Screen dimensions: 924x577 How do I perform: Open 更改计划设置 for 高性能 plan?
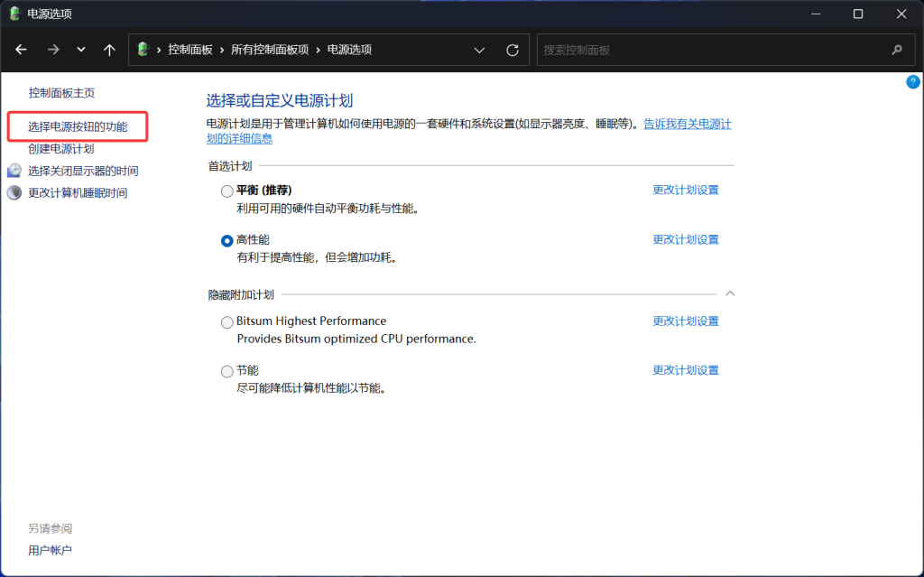[x=686, y=239]
